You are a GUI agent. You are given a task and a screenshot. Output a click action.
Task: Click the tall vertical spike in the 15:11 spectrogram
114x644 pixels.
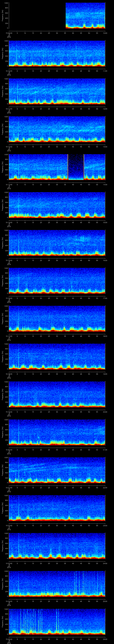(x=18, y=92)
